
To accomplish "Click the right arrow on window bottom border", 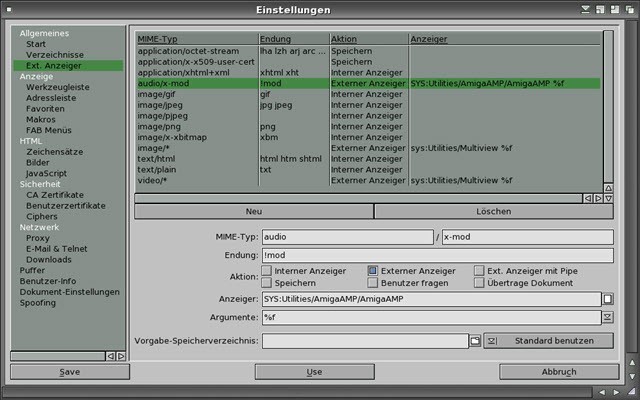I will (x=616, y=392).
